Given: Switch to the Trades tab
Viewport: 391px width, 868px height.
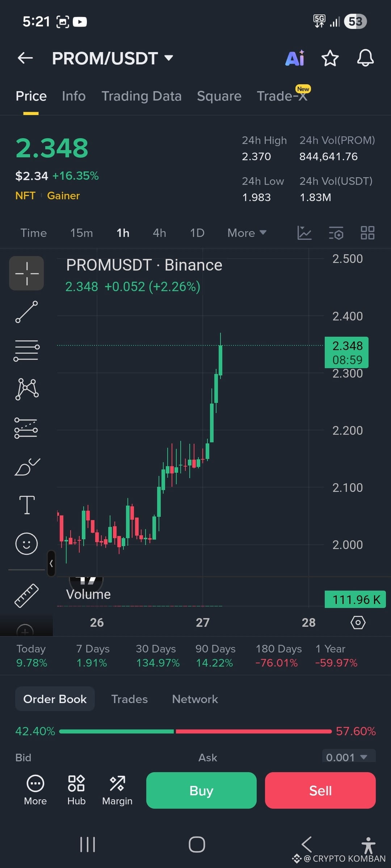Looking at the screenshot, I should click(130, 699).
